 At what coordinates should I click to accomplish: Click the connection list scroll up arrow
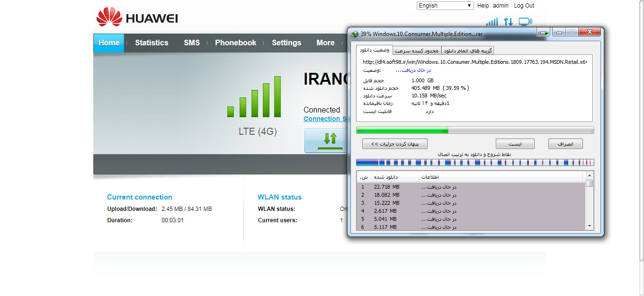click(589, 176)
